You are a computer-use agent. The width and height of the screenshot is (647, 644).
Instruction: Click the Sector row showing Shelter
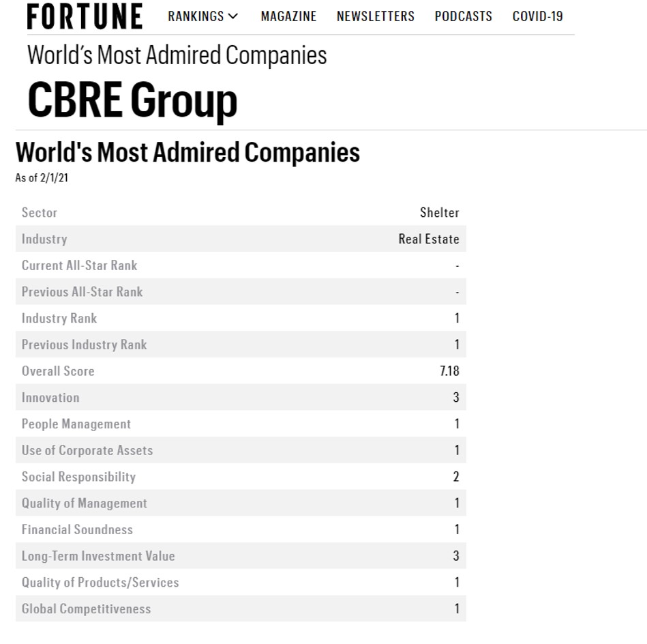pyautogui.click(x=239, y=212)
